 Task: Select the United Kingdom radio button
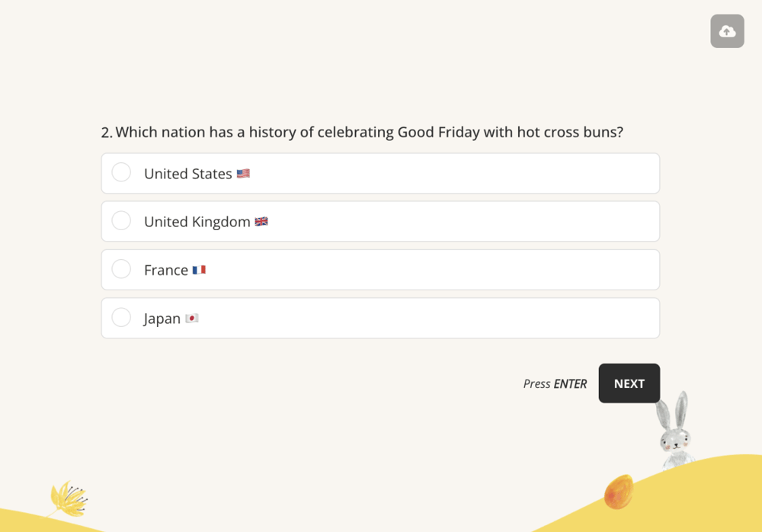[x=121, y=221]
